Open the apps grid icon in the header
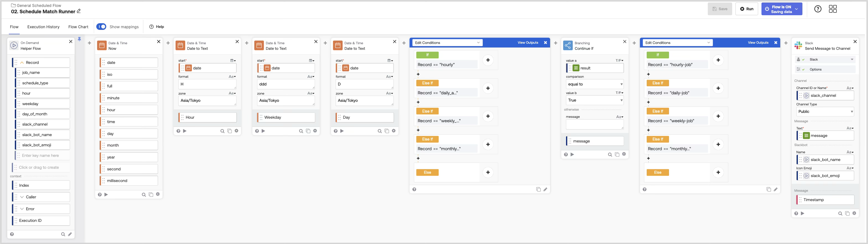868x244 pixels. click(x=833, y=9)
